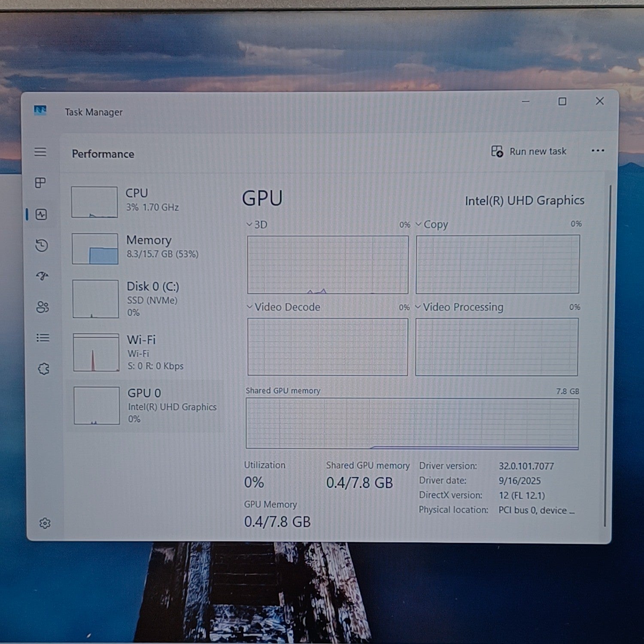Select the Performance page icon in sidebar
Image resolution: width=644 pixels, height=644 pixels.
tap(41, 214)
